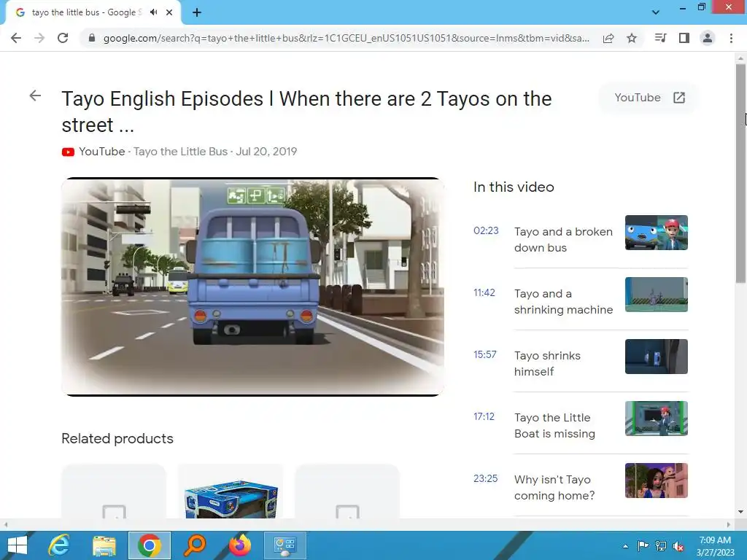
Task: Jump to timestamp 02:23
Action: pyautogui.click(x=486, y=230)
